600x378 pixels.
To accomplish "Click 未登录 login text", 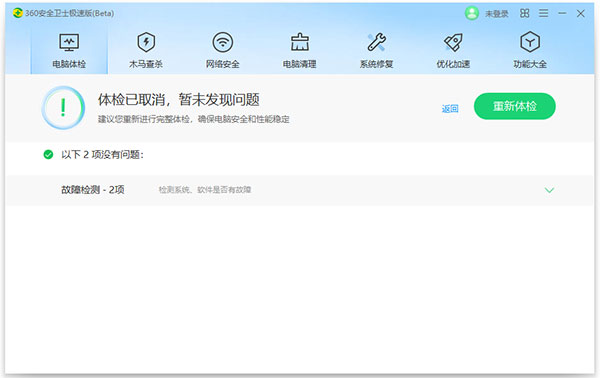I will [x=497, y=14].
